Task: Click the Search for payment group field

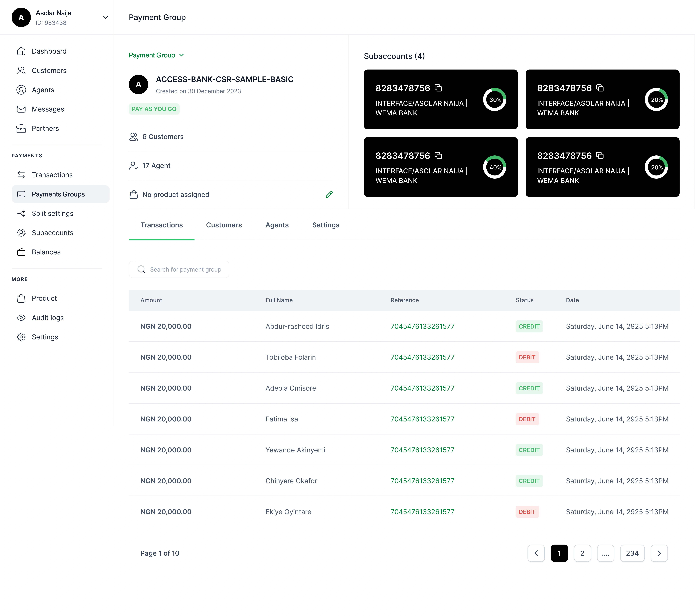Action: 185,269
